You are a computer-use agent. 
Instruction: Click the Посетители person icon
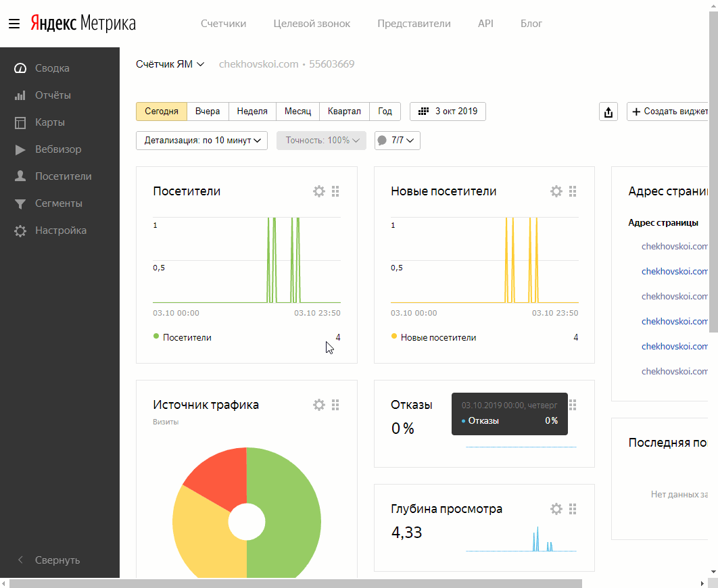pyautogui.click(x=20, y=176)
